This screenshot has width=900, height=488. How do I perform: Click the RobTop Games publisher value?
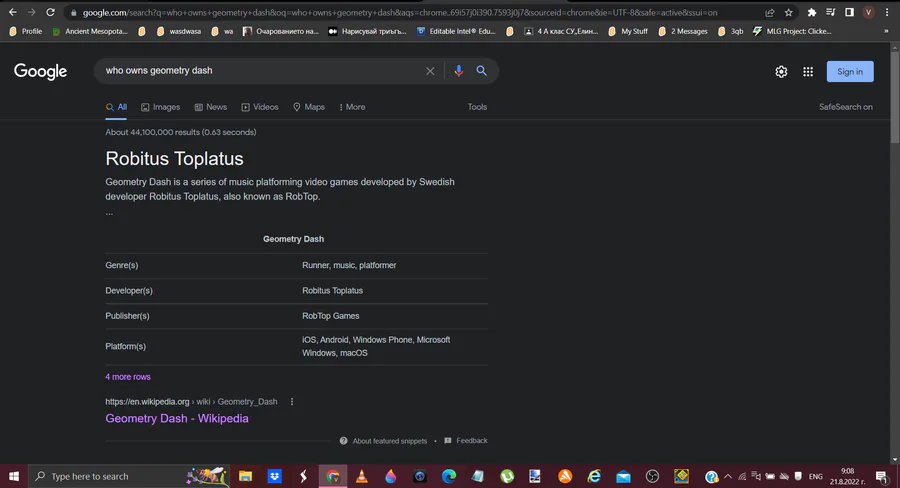tap(331, 316)
